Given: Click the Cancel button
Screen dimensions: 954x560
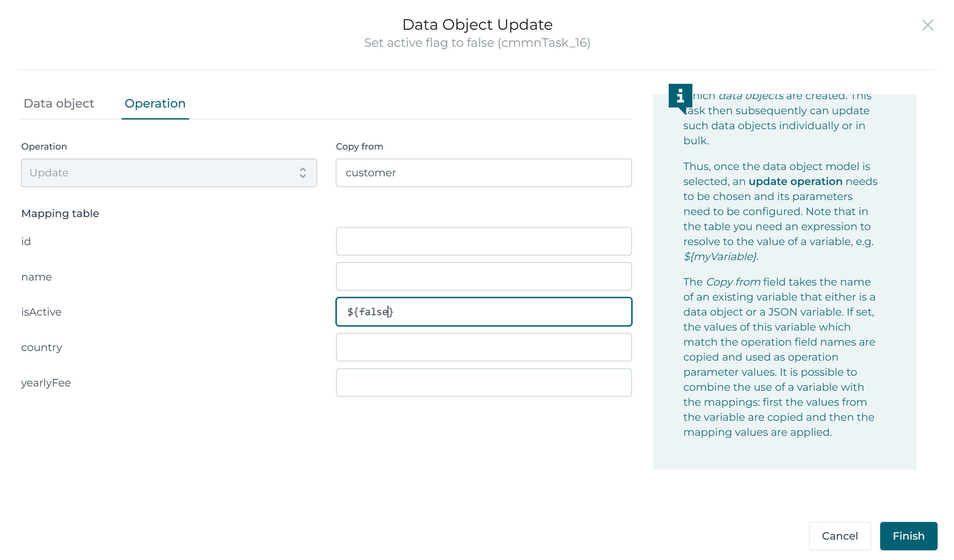Looking at the screenshot, I should tap(840, 536).
